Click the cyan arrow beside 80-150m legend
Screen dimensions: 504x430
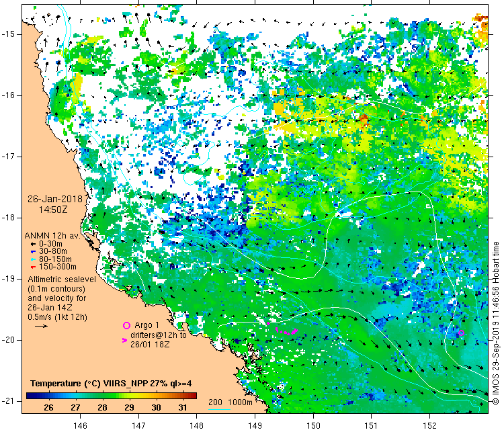click(x=33, y=259)
